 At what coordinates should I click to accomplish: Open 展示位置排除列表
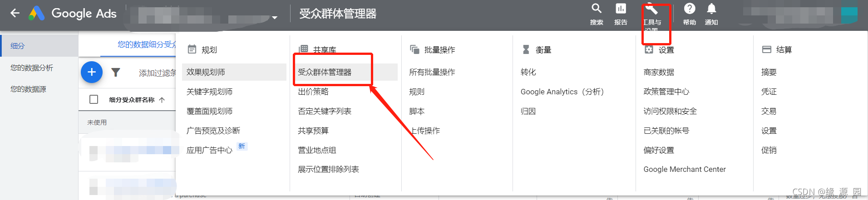[328, 169]
